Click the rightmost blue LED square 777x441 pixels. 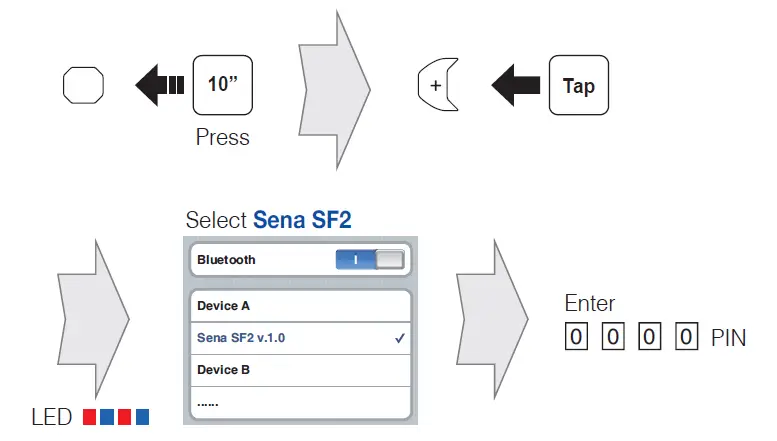(142, 416)
